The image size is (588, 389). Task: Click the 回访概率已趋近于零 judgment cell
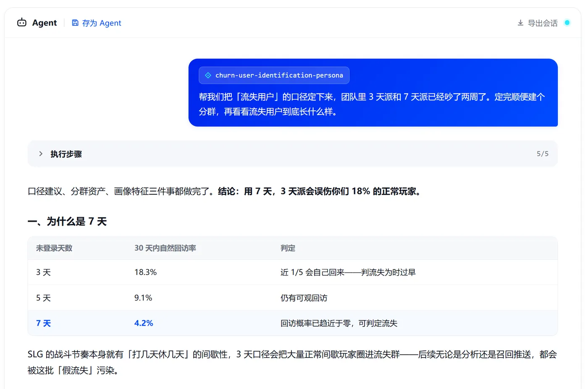click(x=339, y=323)
